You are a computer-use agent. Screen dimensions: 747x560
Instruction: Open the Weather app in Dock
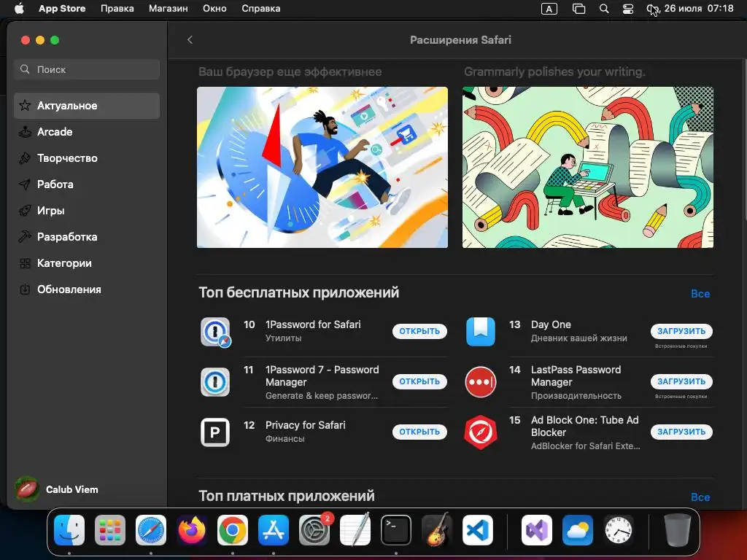point(578,530)
